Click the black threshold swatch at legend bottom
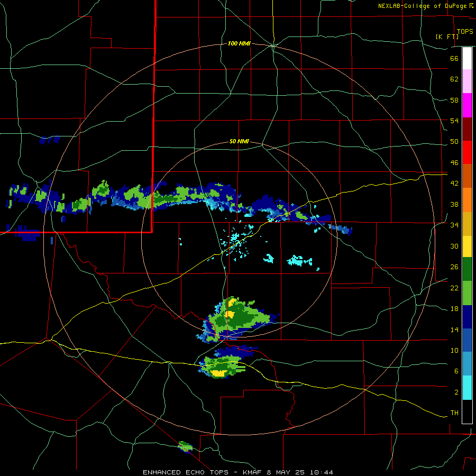476x476 pixels. [467, 411]
